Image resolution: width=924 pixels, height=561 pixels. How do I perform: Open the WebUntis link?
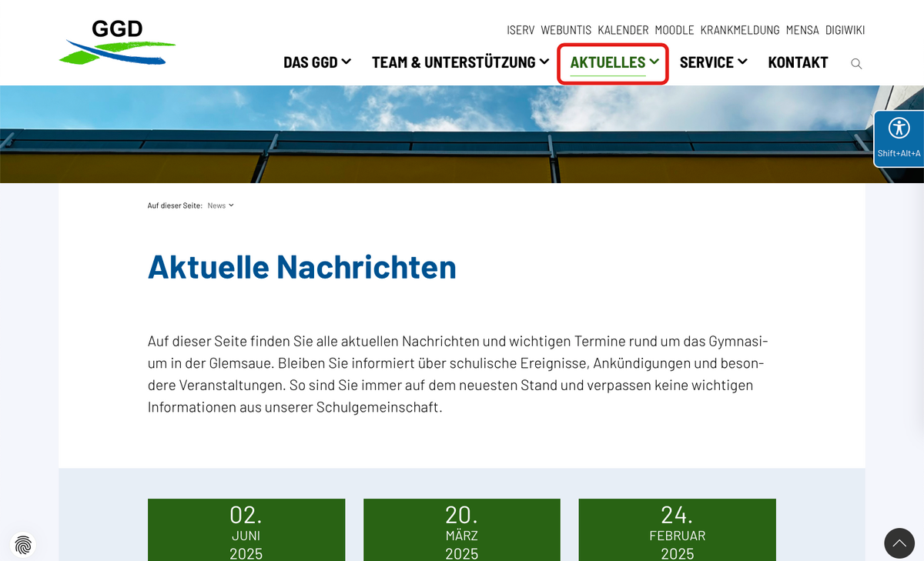click(566, 30)
